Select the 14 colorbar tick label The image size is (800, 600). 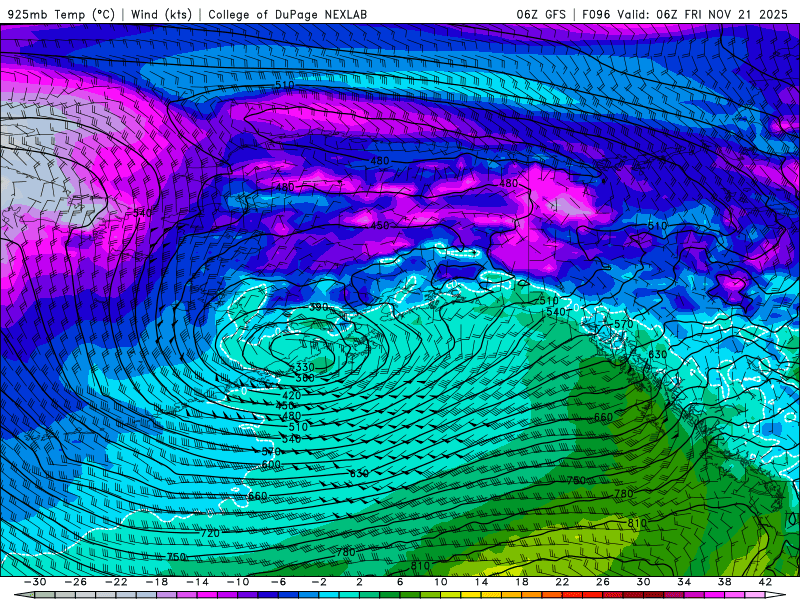click(481, 582)
